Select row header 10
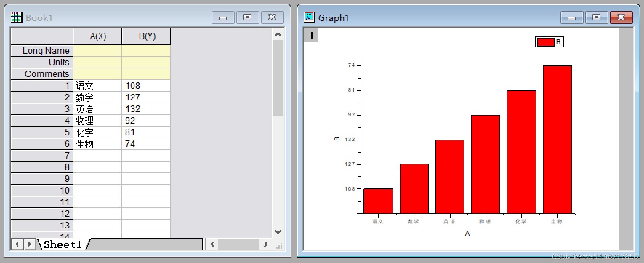This screenshot has width=644, height=263. tap(42, 190)
